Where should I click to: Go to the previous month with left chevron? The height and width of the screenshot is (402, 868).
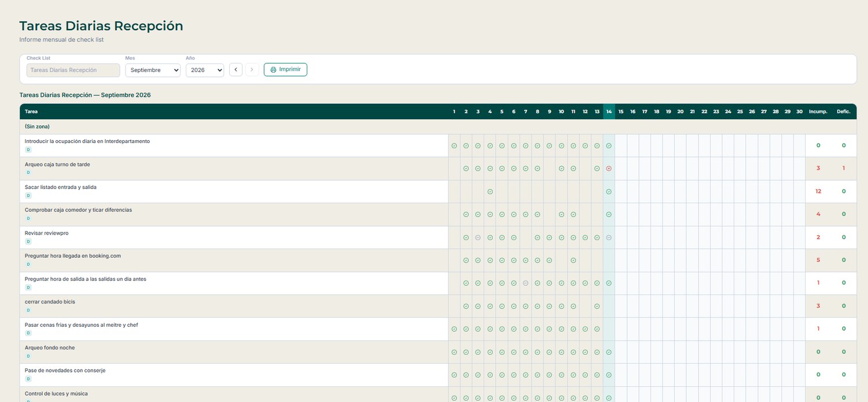(x=236, y=70)
